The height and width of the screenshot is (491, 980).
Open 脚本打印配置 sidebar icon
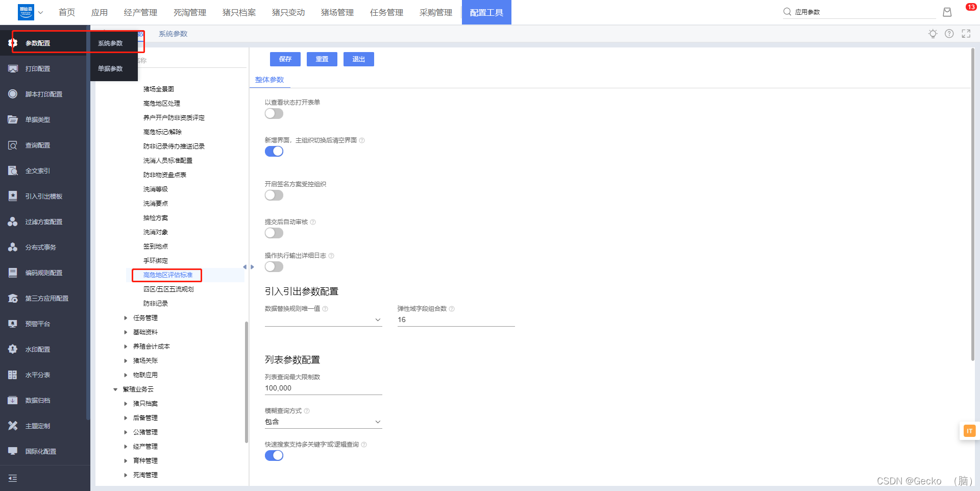tap(13, 94)
